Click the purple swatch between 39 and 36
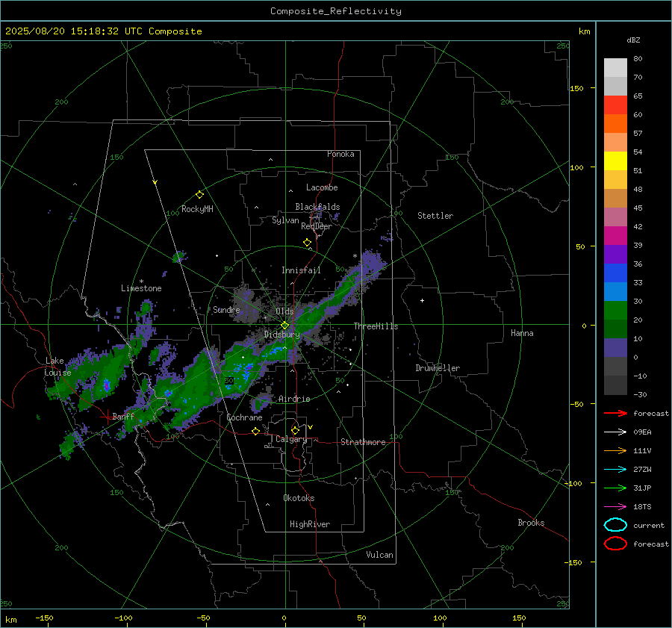672x628 pixels. (615, 255)
